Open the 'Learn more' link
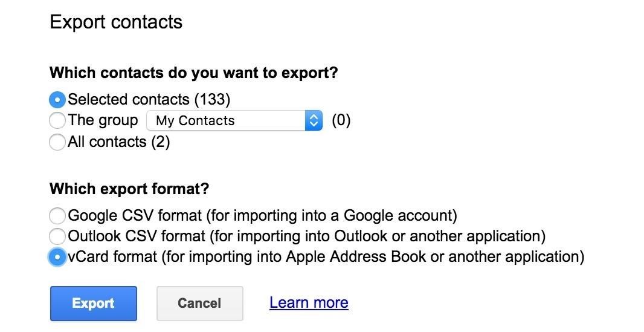644x332 pixels. 309,302
